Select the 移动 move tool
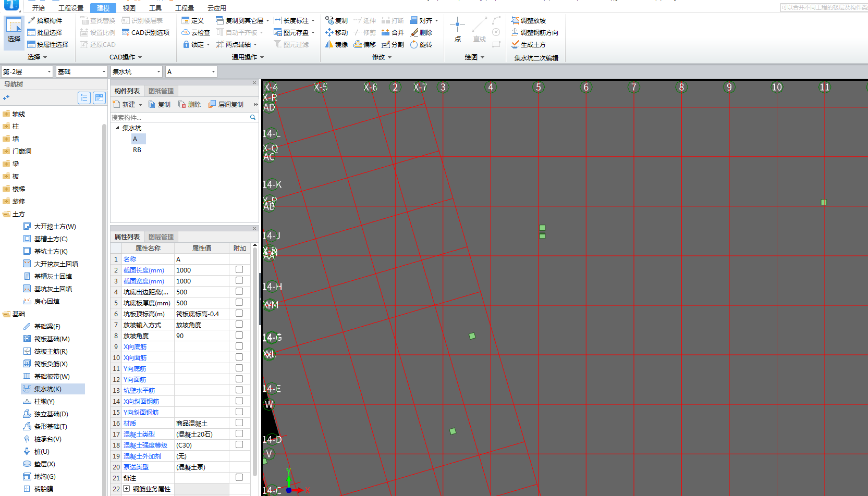 pos(336,32)
